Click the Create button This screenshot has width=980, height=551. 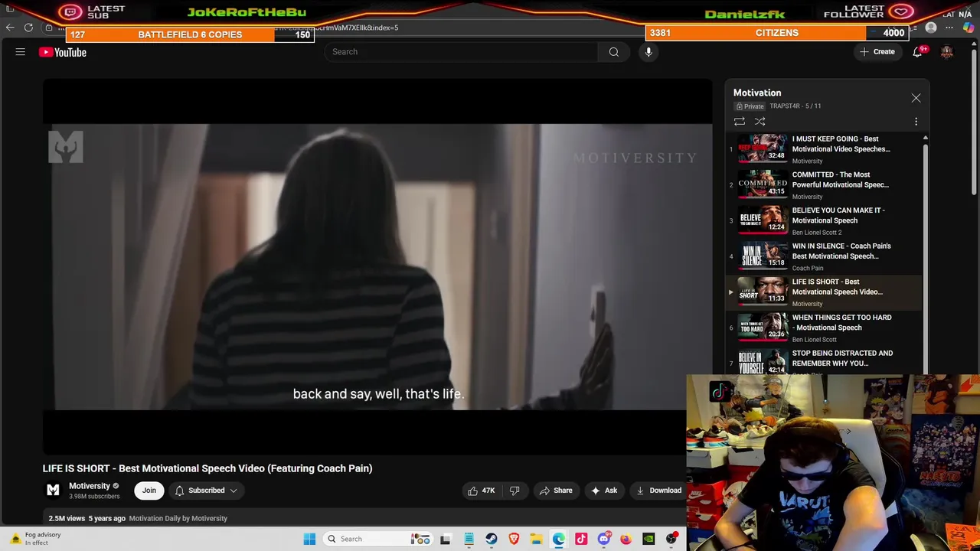point(877,52)
